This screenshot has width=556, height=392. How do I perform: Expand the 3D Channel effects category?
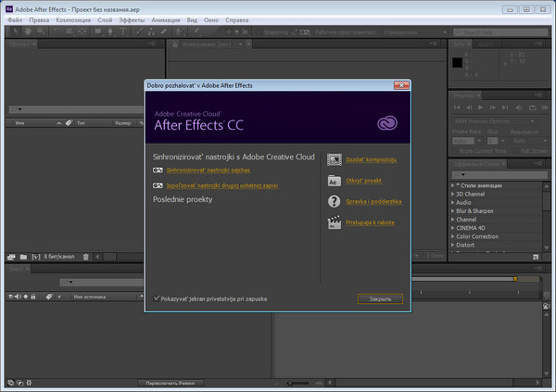pyautogui.click(x=453, y=194)
